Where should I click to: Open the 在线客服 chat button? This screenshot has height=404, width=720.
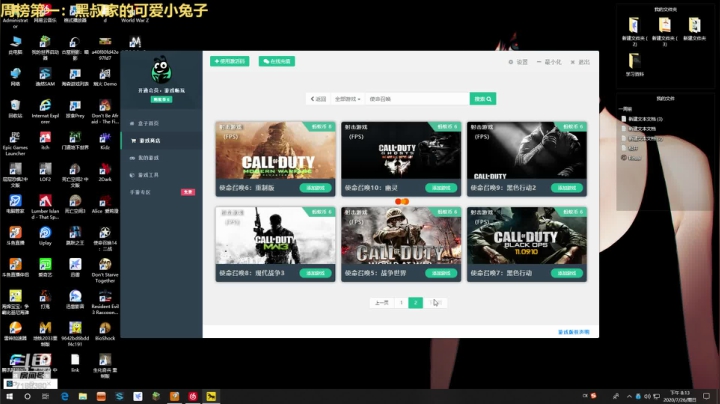click(276, 61)
